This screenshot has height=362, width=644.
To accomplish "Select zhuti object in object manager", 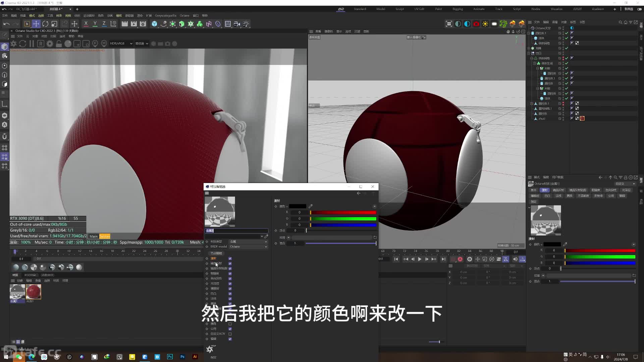I will 542,119.
